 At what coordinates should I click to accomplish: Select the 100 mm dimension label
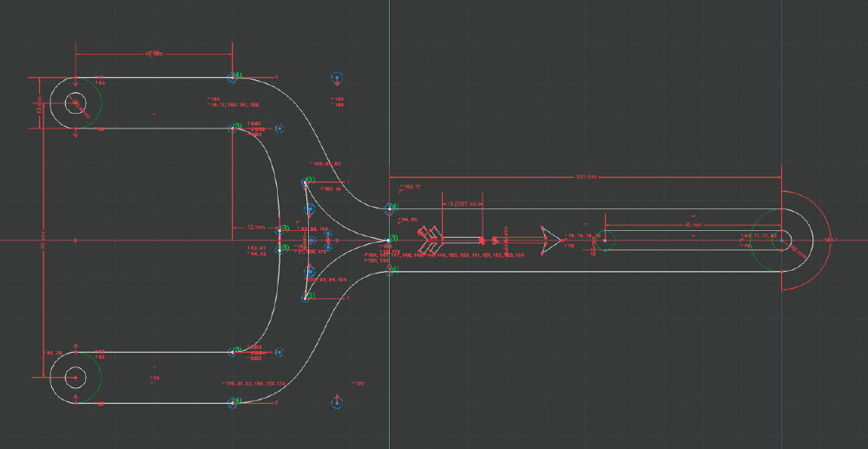pyautogui.click(x=586, y=176)
